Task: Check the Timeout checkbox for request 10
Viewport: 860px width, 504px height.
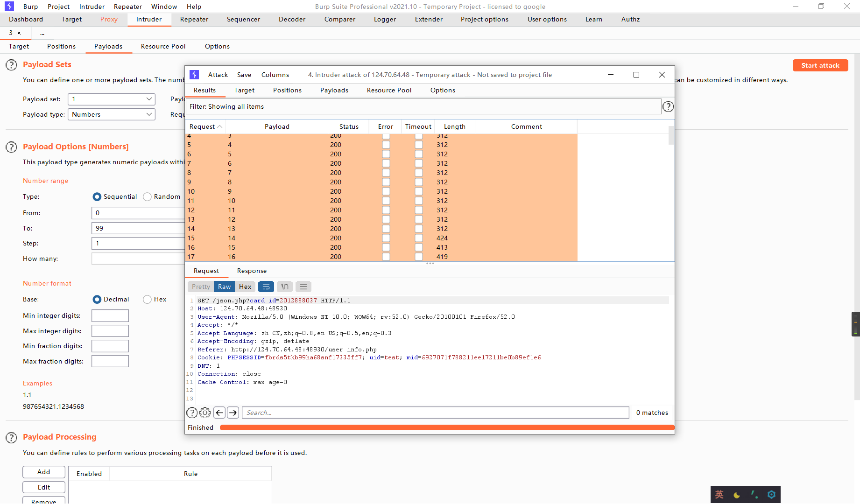Action: tap(418, 191)
